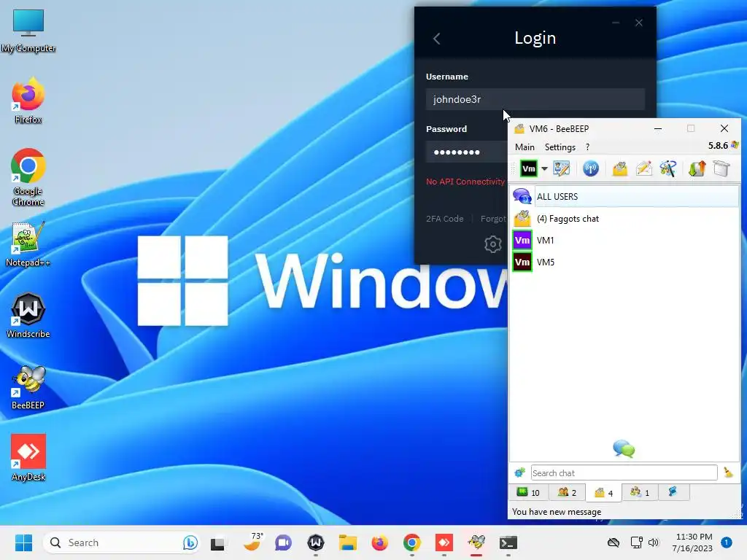This screenshot has height=560, width=747.
Task: Open the weather widget showing 73°
Action: tap(252, 542)
